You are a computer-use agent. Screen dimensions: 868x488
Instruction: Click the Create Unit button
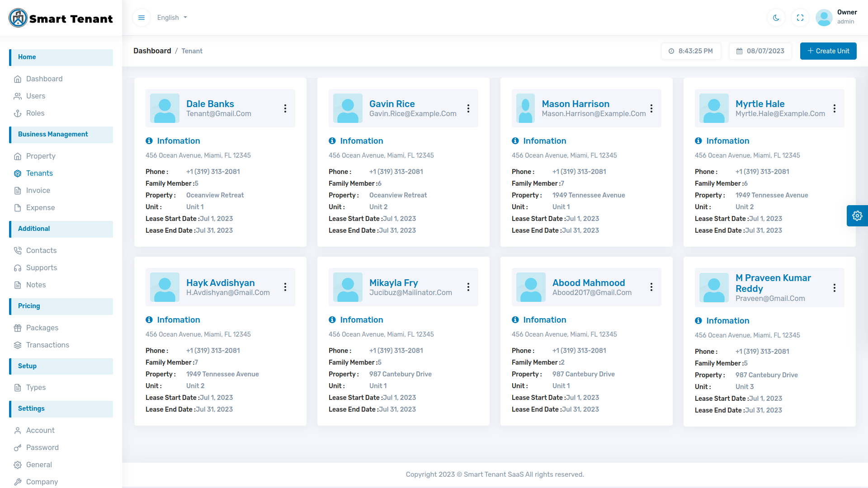[x=828, y=51]
